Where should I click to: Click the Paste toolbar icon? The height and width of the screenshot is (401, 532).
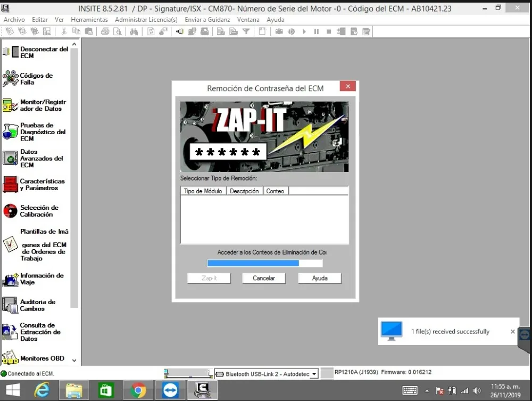point(88,31)
